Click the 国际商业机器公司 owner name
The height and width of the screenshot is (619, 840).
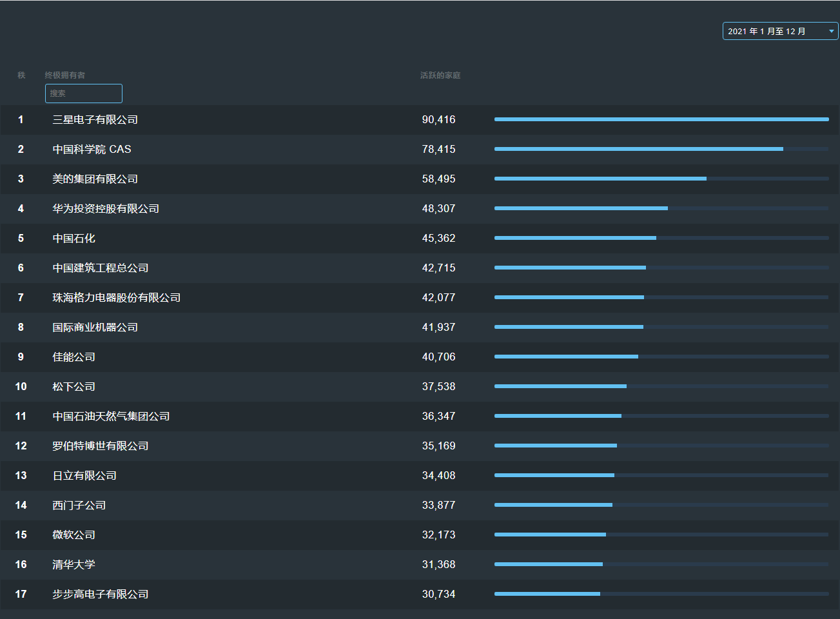(x=95, y=328)
